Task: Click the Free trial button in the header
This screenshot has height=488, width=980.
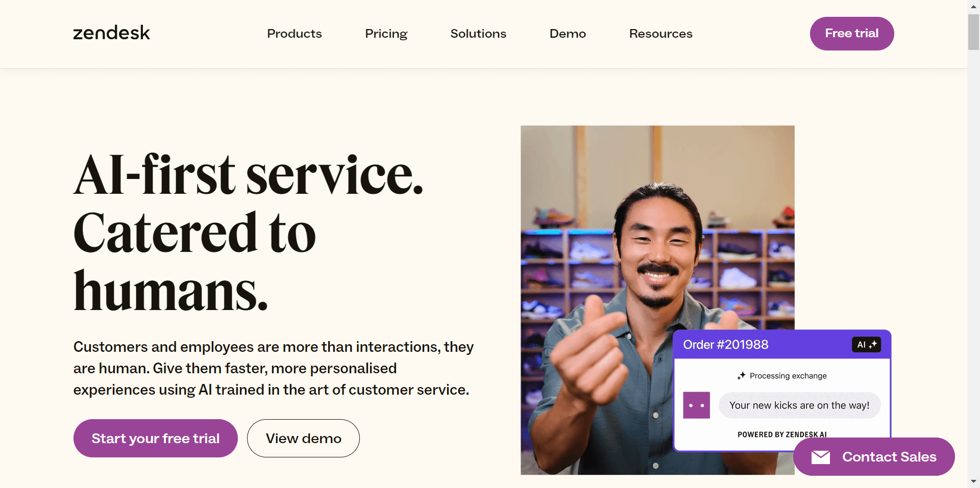Action: [x=851, y=33]
